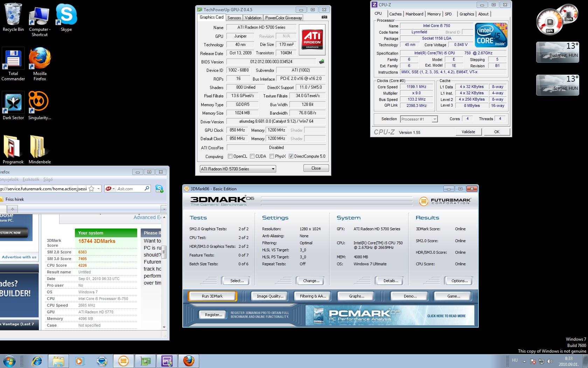Open a new tab in Firefox
Viewport: 588px width, 368px height.
tap(12, 209)
